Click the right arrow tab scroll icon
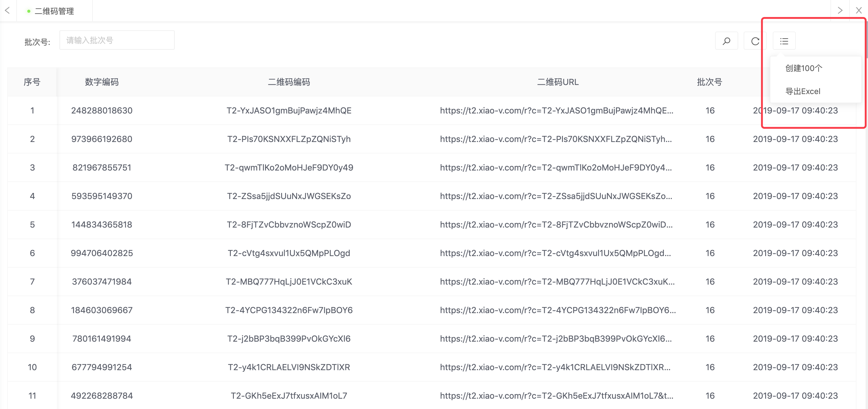Image resolution: width=868 pixels, height=409 pixels. (840, 10)
